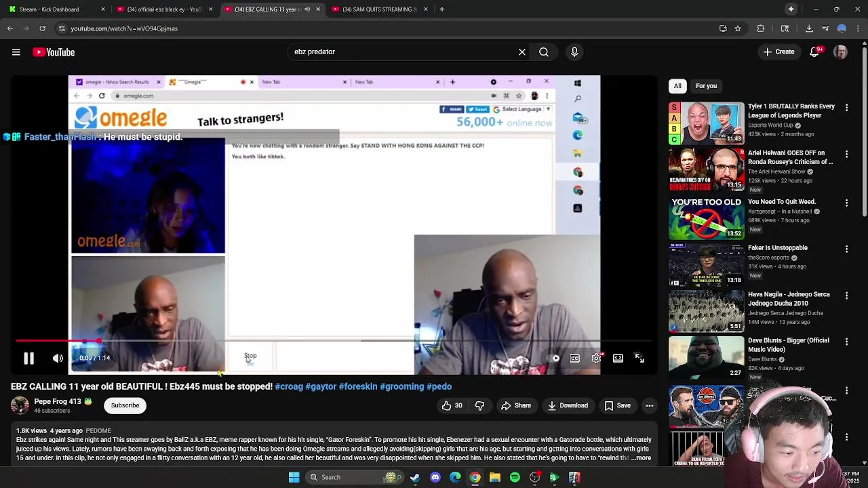This screenshot has width=868, height=488.
Task: Open Pepe Frog 413 channel avatar
Action: click(20, 405)
